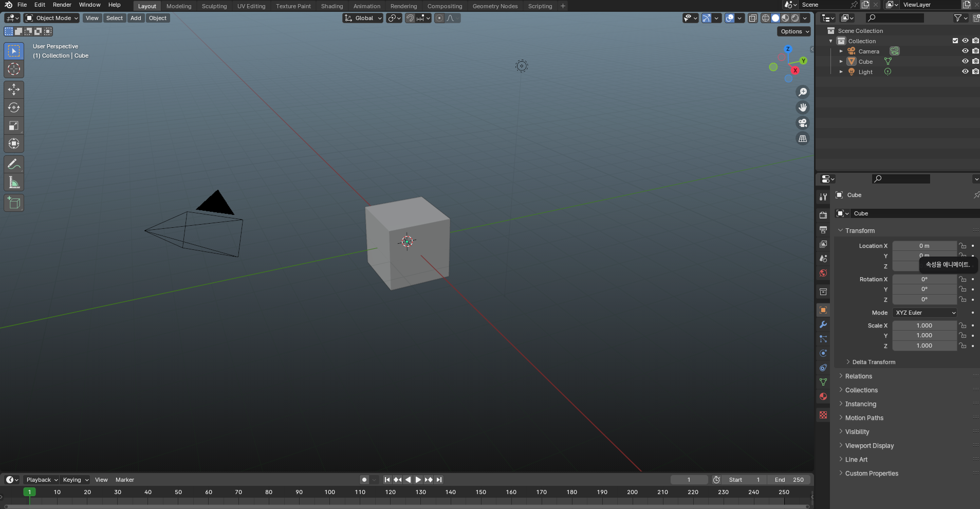Select the Add Cube tool
The image size is (980, 509).
14,203
